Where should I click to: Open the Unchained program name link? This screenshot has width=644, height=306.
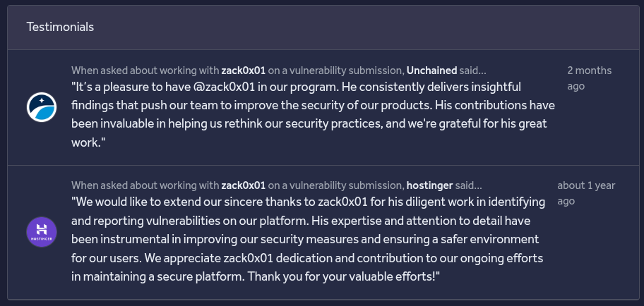[x=432, y=71]
